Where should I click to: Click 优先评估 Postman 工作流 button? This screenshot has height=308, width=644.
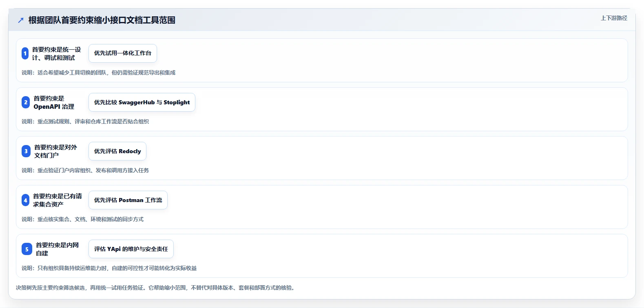point(128,200)
